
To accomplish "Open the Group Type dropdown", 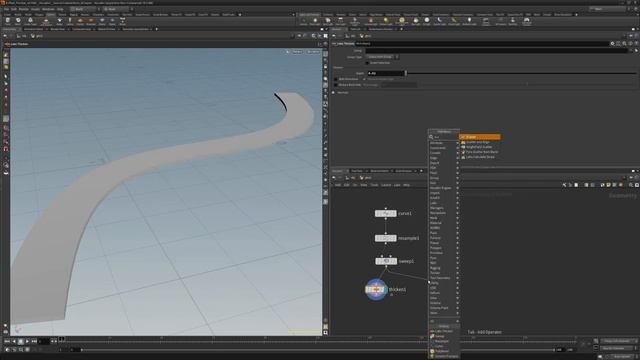I will pos(382,57).
